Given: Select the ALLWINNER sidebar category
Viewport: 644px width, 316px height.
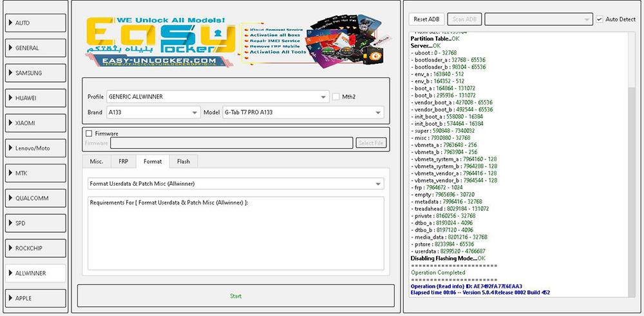Looking at the screenshot, I should (x=35, y=273).
